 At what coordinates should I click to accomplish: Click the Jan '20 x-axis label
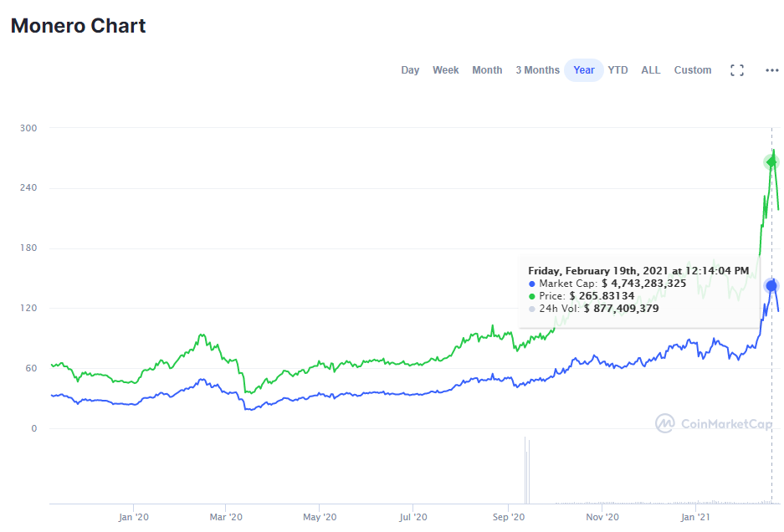(x=134, y=517)
